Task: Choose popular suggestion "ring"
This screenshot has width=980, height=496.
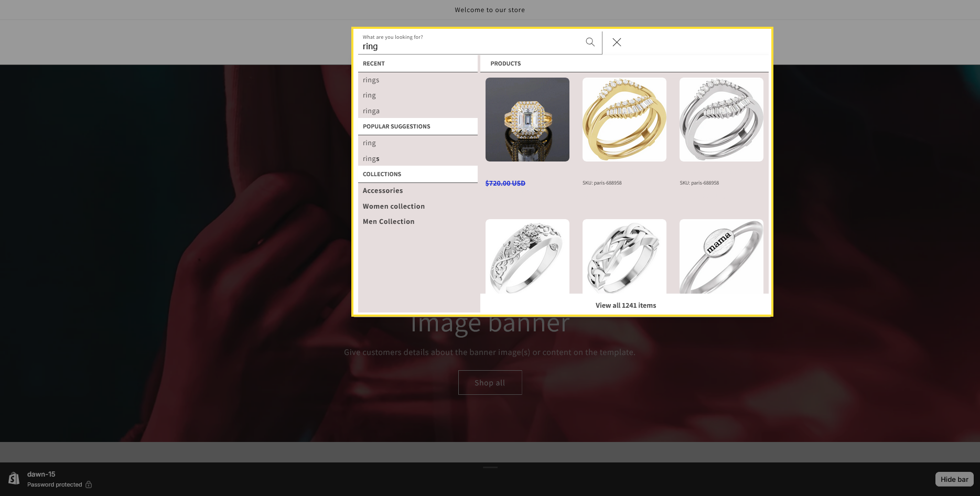Action: click(x=369, y=143)
